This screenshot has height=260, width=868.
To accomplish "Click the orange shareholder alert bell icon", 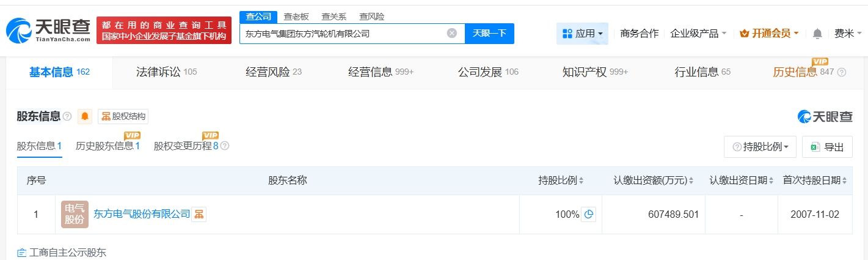I will [x=85, y=116].
